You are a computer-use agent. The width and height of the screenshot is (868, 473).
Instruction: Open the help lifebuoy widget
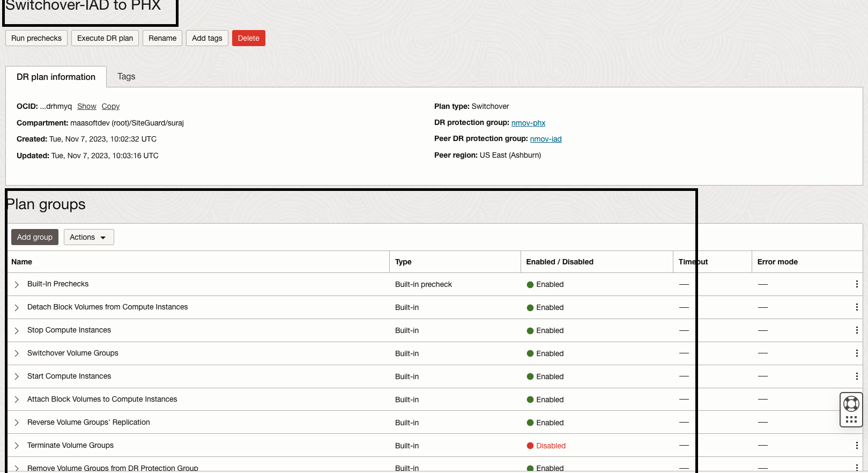[851, 403]
